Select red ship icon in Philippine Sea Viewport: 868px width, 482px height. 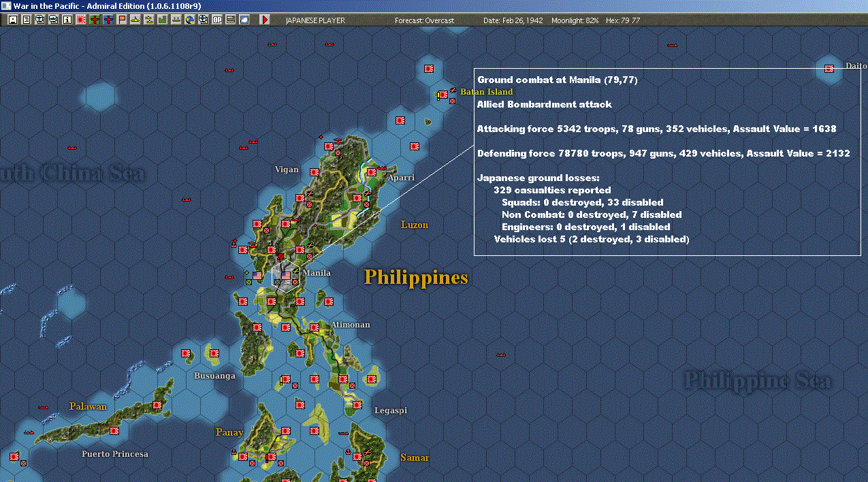(x=501, y=355)
